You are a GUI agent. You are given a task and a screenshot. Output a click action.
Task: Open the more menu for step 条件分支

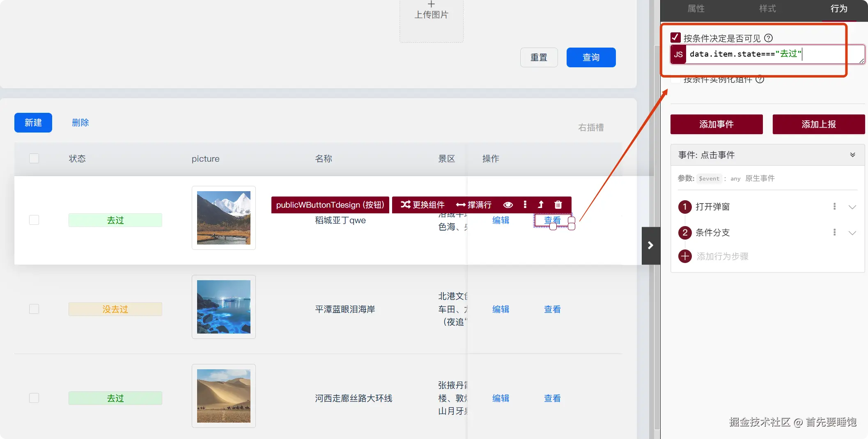(x=834, y=232)
